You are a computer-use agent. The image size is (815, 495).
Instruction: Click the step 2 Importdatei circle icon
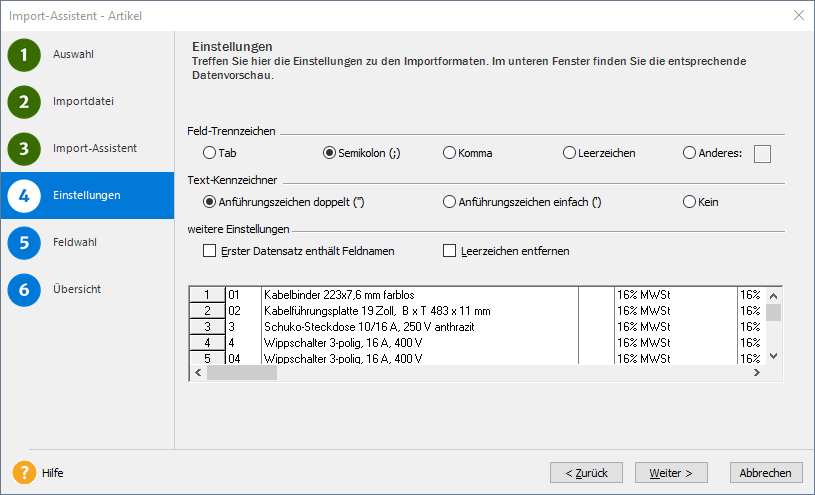pos(24,102)
